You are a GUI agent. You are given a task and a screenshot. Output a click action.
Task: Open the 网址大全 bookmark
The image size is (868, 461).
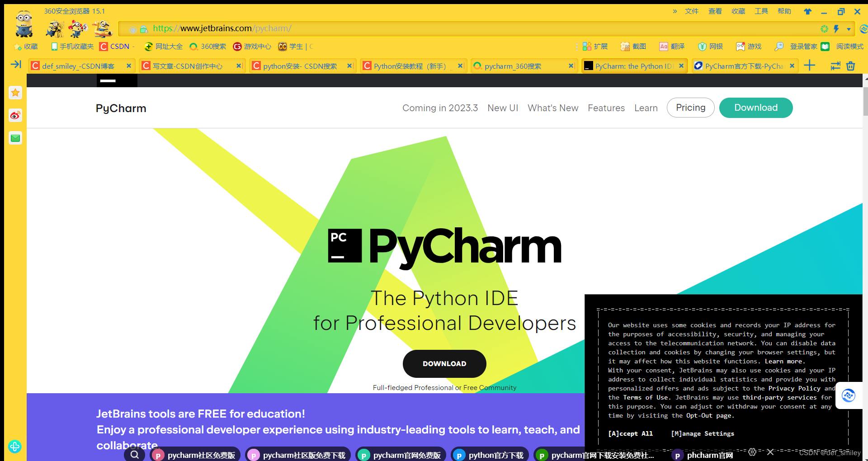click(163, 47)
